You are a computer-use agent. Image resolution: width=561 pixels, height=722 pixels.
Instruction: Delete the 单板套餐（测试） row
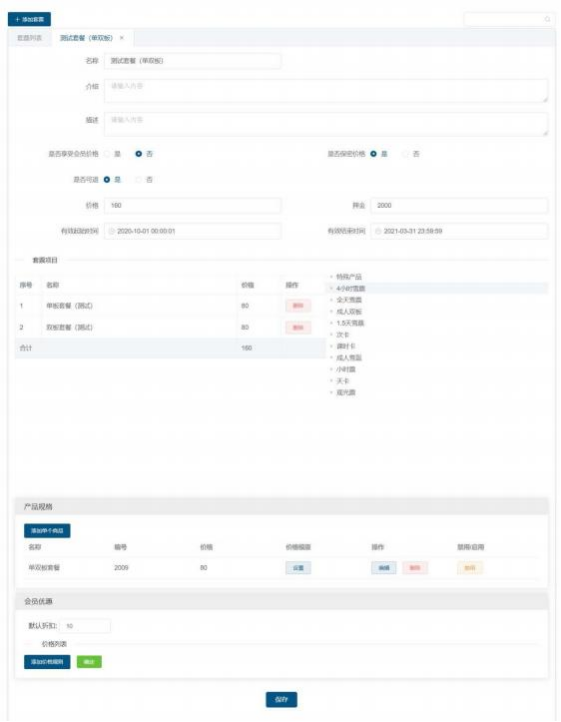point(298,306)
